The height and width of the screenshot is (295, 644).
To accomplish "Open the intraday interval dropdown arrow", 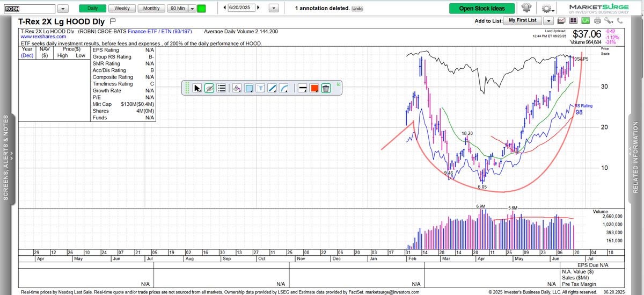I will click(192, 9).
